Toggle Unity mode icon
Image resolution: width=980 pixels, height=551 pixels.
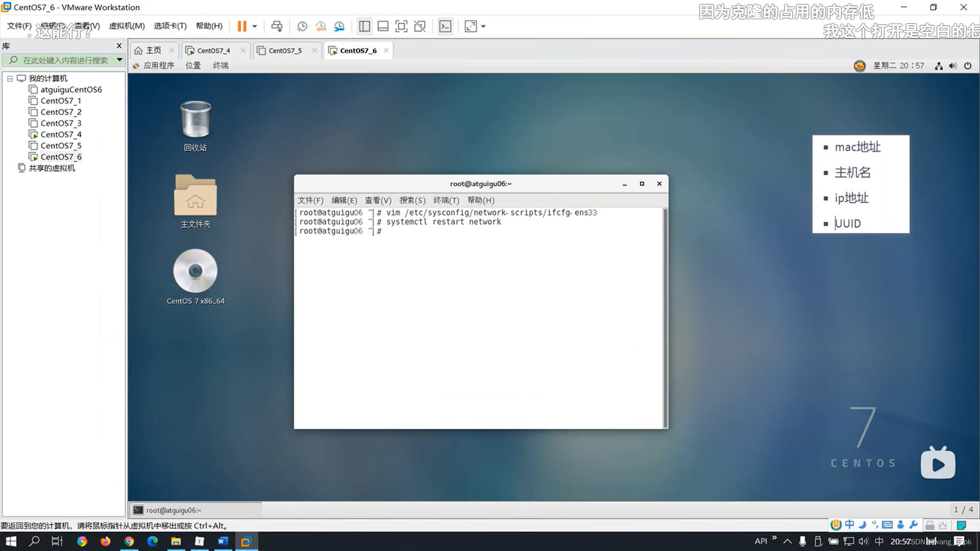(x=420, y=27)
